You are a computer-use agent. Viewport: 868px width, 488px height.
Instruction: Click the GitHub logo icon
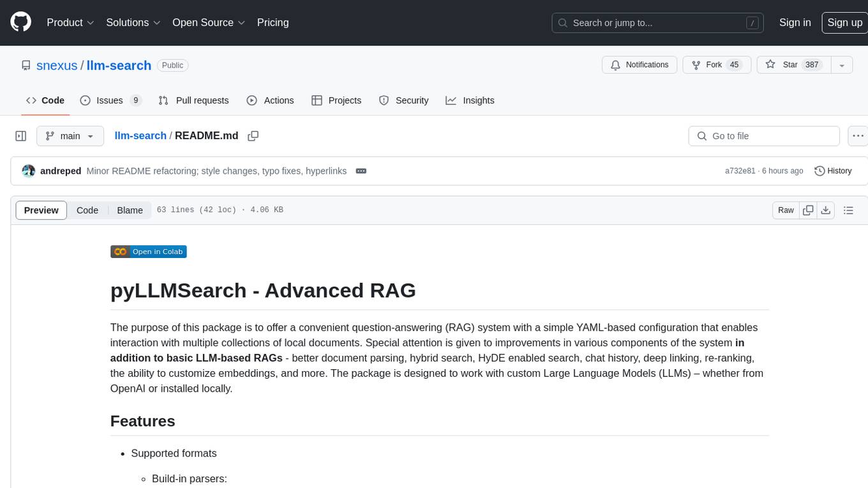point(21,22)
